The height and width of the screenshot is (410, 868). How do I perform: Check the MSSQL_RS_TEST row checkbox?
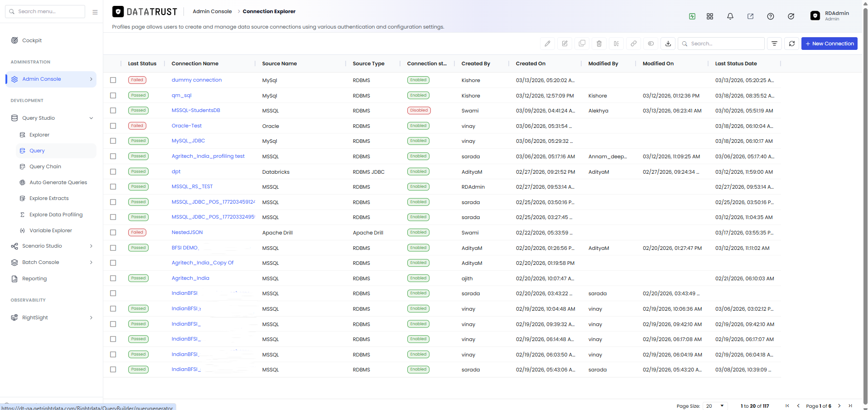click(x=113, y=187)
